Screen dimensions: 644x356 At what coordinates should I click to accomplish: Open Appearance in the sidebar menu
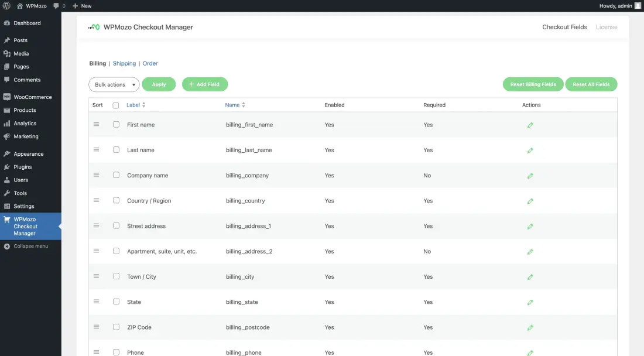click(x=30, y=153)
